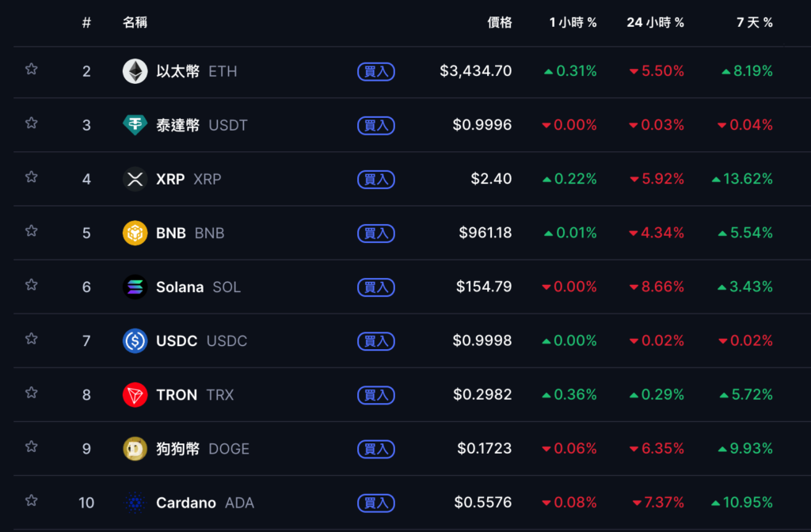Sort table by 價格 column header
Image resolution: width=811 pixels, height=532 pixels.
(x=499, y=22)
